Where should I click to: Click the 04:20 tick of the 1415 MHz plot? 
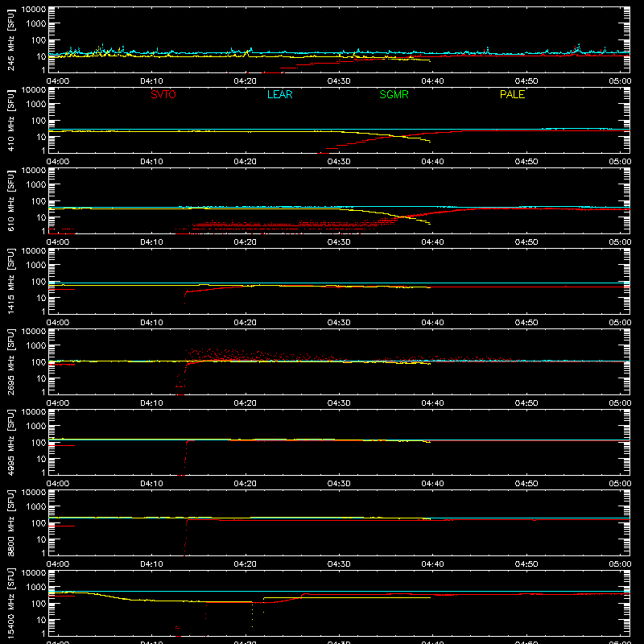(x=246, y=323)
